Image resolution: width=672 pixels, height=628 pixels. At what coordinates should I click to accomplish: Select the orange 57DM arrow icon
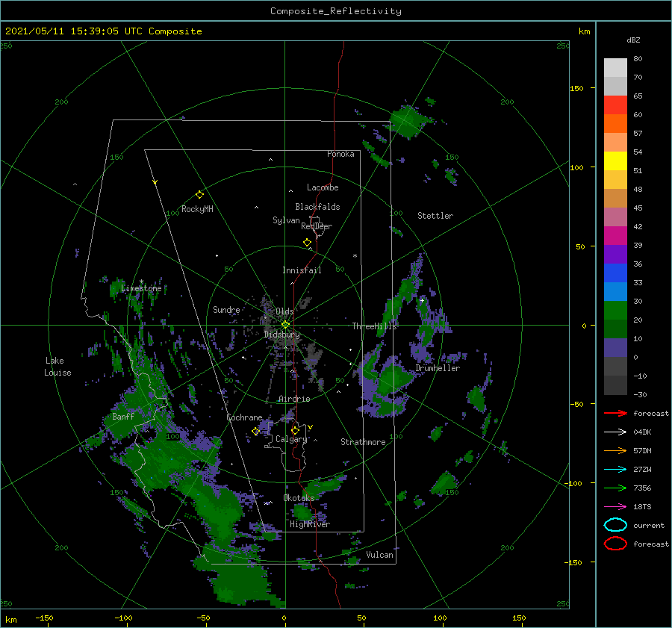615,450
